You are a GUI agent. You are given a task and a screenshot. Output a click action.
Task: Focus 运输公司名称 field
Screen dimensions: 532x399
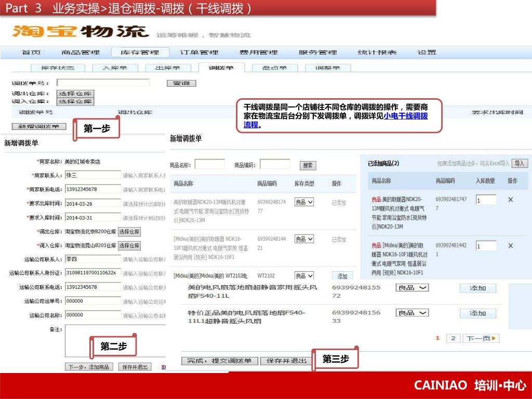click(93, 315)
